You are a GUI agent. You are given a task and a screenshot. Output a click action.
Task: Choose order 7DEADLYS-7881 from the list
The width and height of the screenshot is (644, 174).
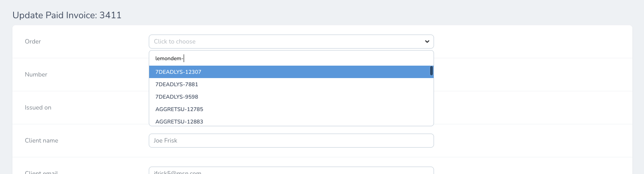(177, 84)
